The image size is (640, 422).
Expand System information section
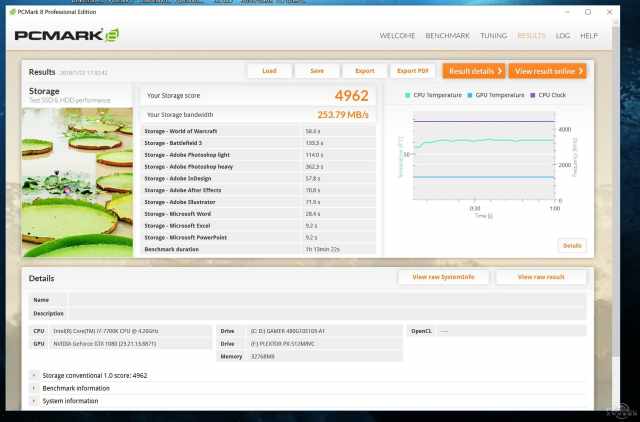click(34, 401)
